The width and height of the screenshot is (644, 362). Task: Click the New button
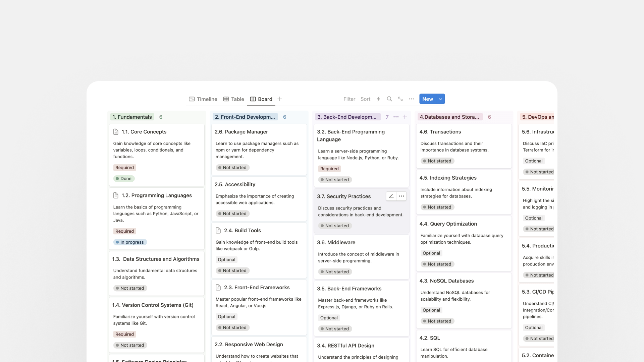coord(428,99)
